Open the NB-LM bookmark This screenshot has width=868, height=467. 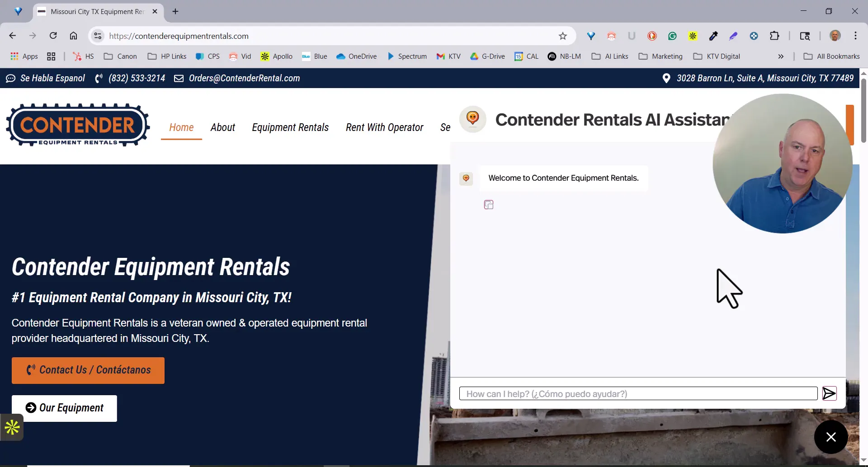tap(564, 56)
